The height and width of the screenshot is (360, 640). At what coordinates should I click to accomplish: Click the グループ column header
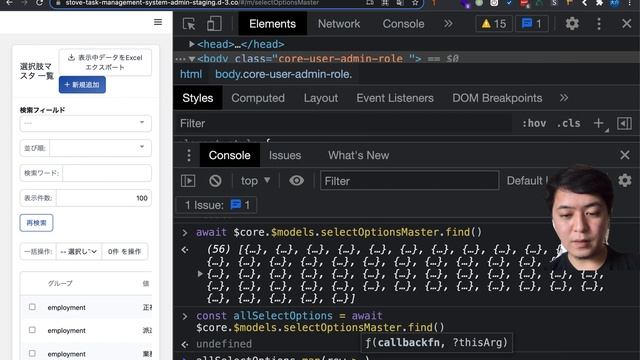coord(60,283)
